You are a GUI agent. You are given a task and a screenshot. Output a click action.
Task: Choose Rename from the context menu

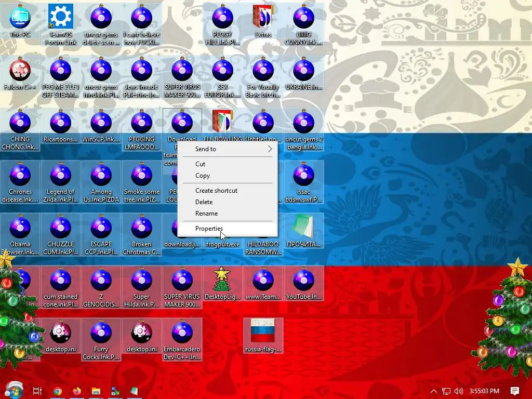(228, 214)
